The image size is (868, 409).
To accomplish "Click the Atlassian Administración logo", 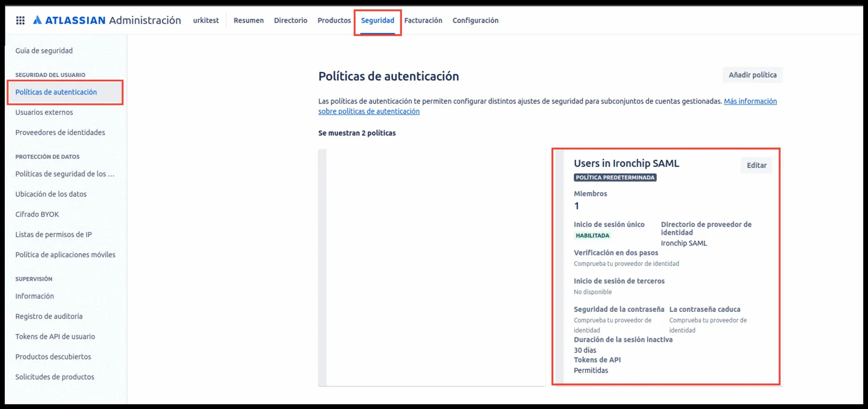I will click(107, 21).
